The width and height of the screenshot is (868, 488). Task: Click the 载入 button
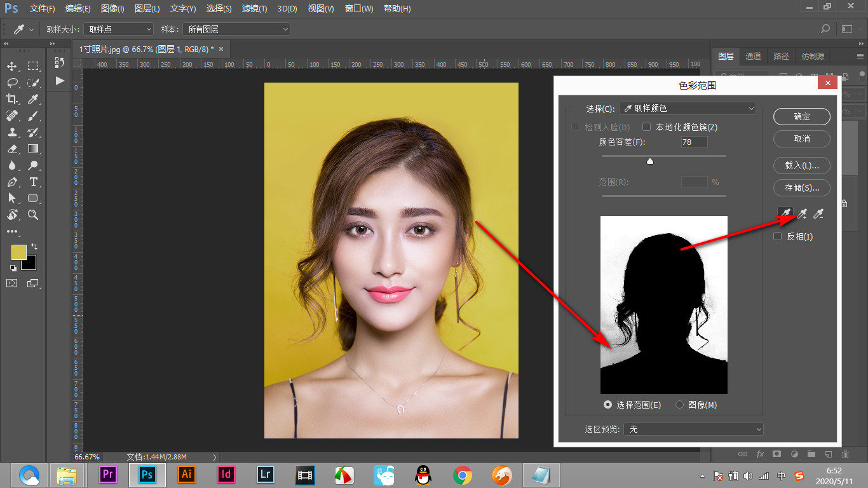point(801,165)
